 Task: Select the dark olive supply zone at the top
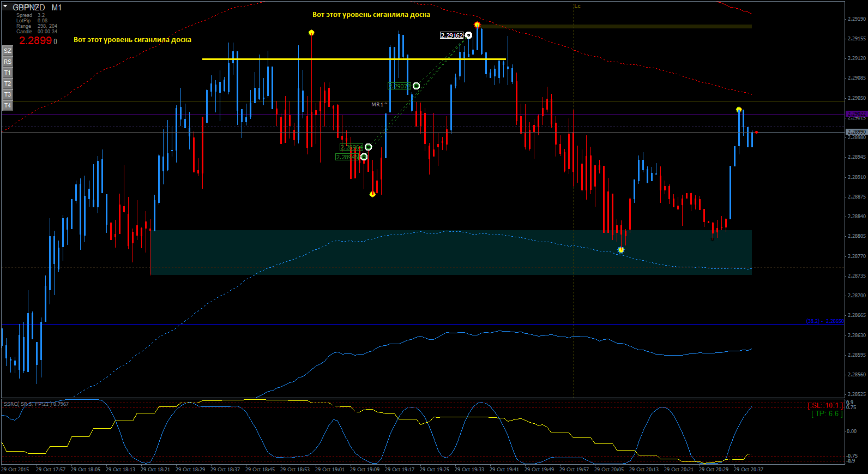(x=614, y=26)
